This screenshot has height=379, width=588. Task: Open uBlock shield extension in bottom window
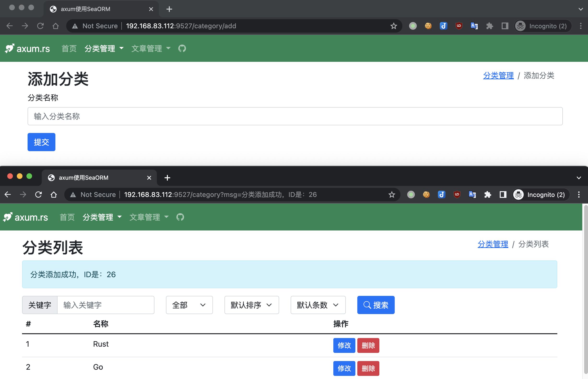457,195
